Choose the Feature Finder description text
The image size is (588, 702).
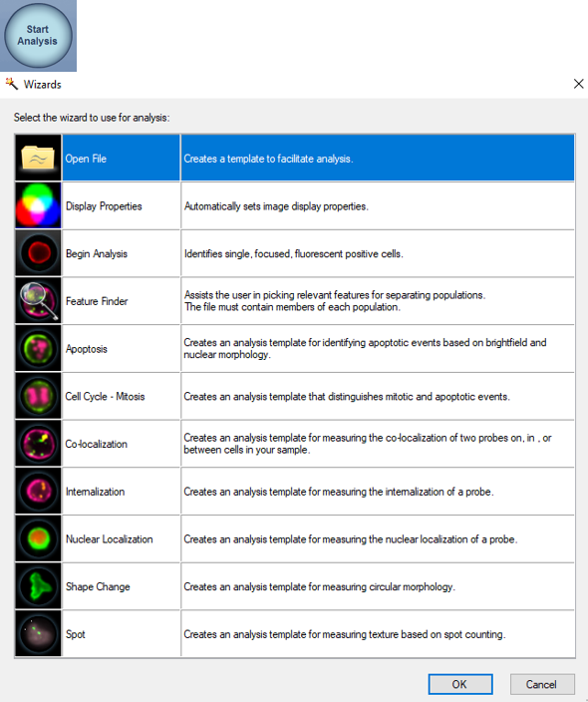[x=335, y=301]
